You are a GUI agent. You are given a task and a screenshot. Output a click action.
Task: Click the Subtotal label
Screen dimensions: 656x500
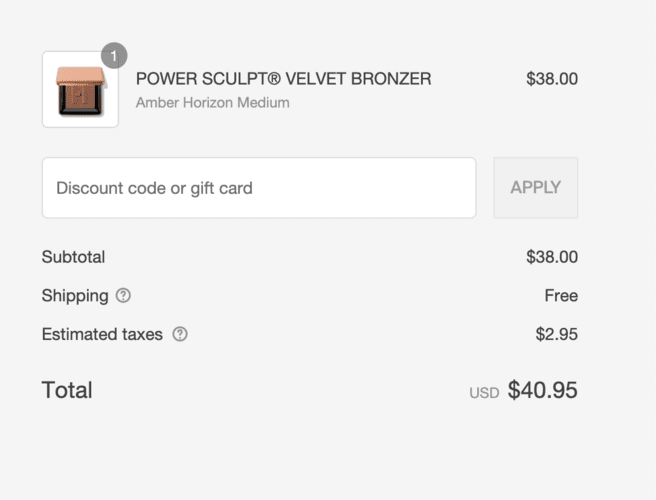[x=73, y=257]
